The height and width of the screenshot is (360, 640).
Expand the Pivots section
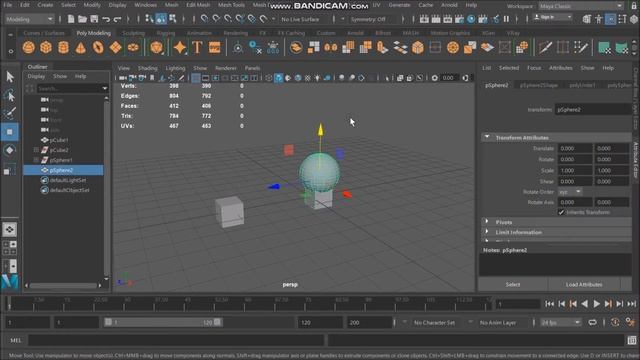coord(487,222)
